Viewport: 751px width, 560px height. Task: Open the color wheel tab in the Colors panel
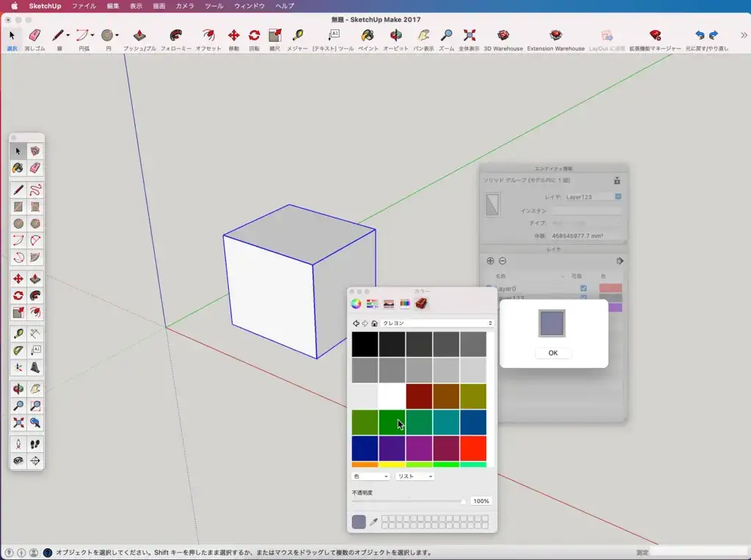click(356, 303)
